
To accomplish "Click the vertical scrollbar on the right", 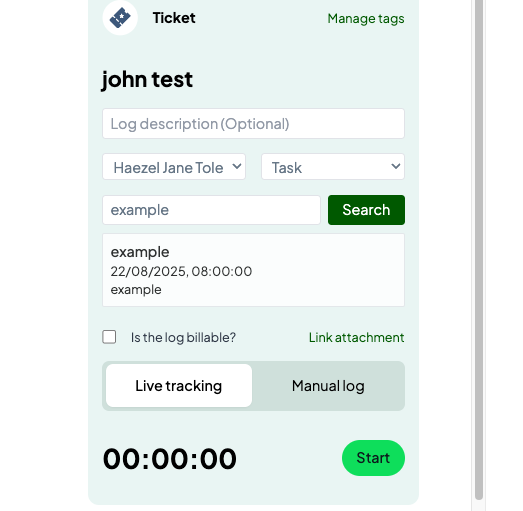I will [479, 249].
